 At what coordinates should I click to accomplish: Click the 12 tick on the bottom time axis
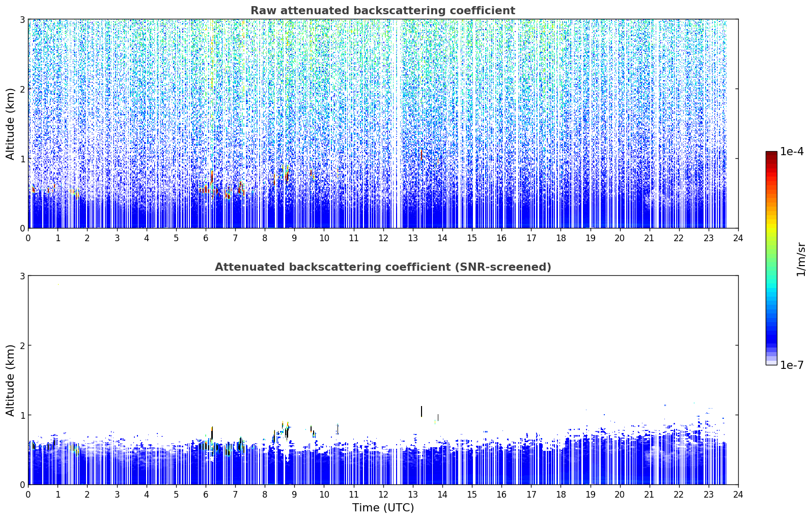[383, 494]
